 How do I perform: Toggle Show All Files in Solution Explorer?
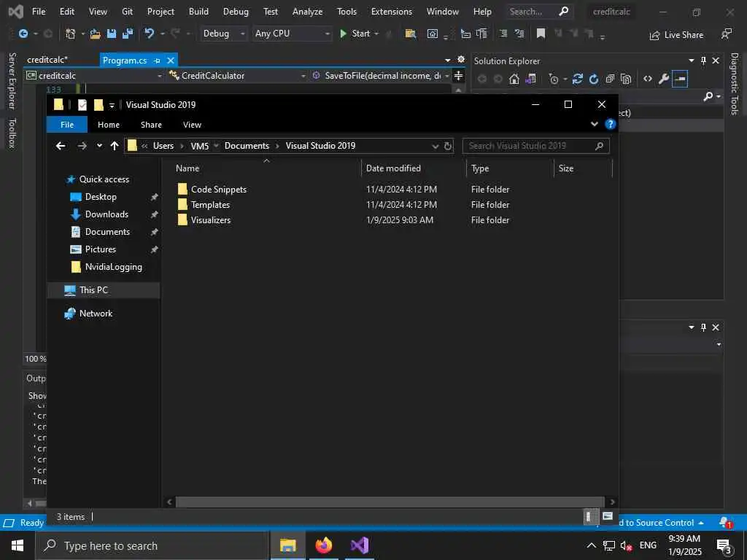point(626,79)
